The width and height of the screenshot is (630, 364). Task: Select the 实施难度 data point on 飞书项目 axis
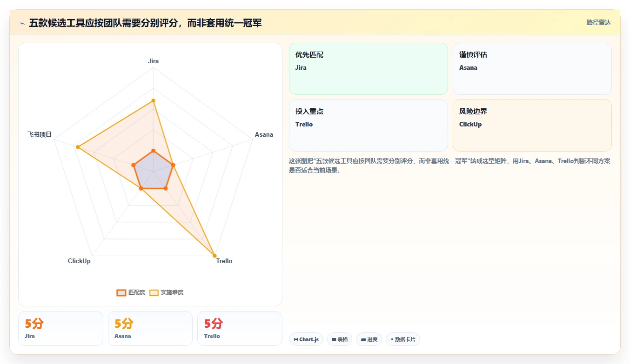tap(78, 147)
